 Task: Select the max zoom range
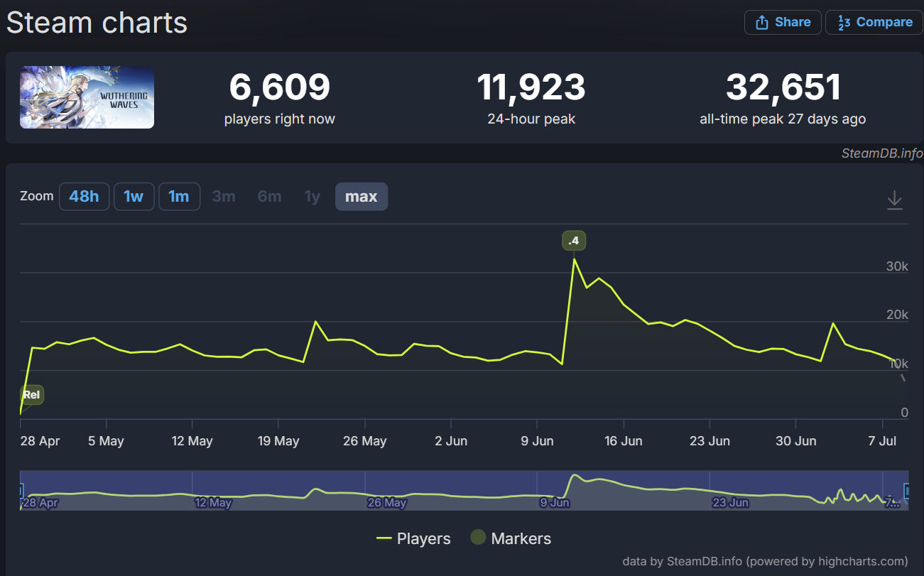[x=362, y=197]
